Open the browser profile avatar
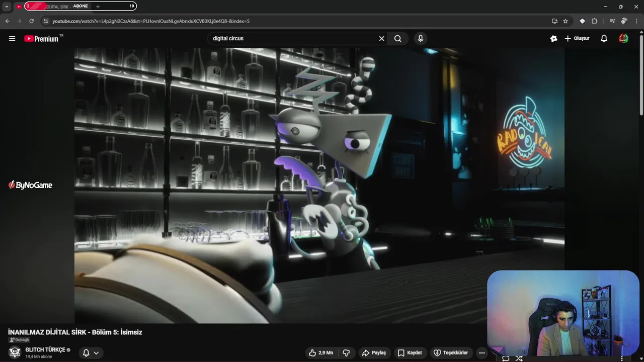The image size is (644, 362). [624, 21]
